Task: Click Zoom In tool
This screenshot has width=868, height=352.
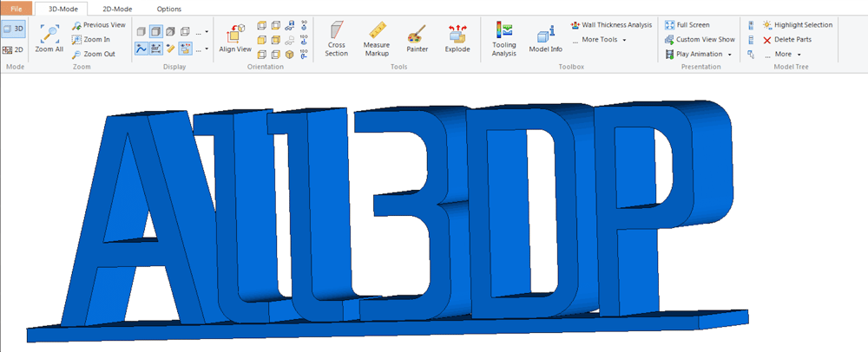Action: (91, 40)
